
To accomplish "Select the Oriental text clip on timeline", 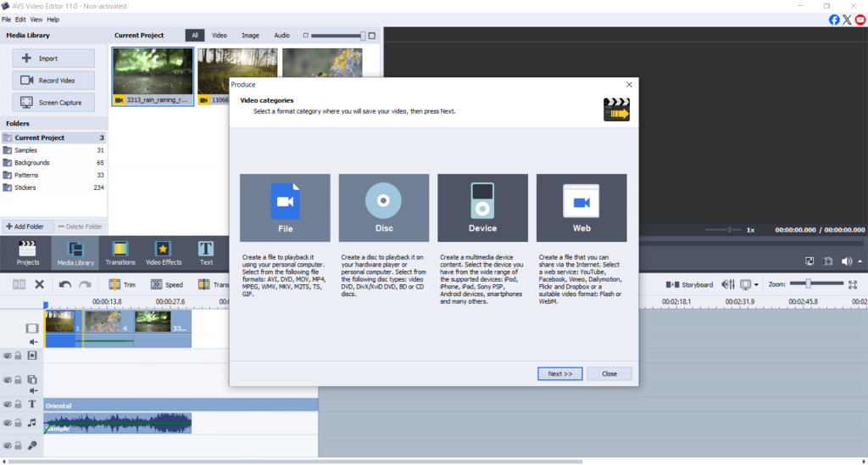I will coord(181,405).
